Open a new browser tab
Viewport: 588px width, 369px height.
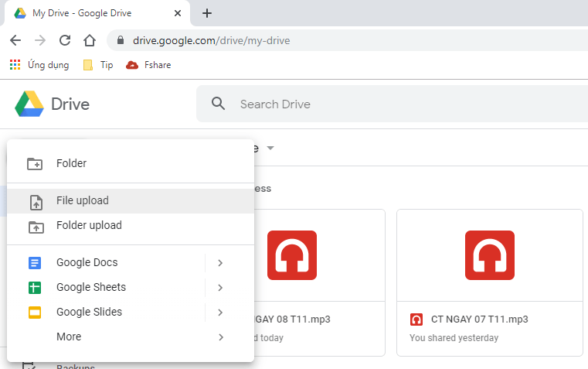coord(206,13)
